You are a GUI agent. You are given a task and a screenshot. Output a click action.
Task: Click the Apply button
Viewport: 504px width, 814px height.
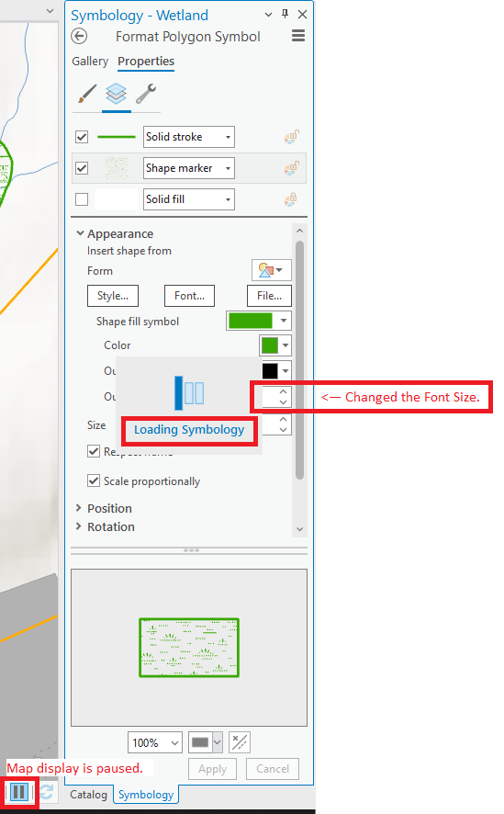click(212, 769)
